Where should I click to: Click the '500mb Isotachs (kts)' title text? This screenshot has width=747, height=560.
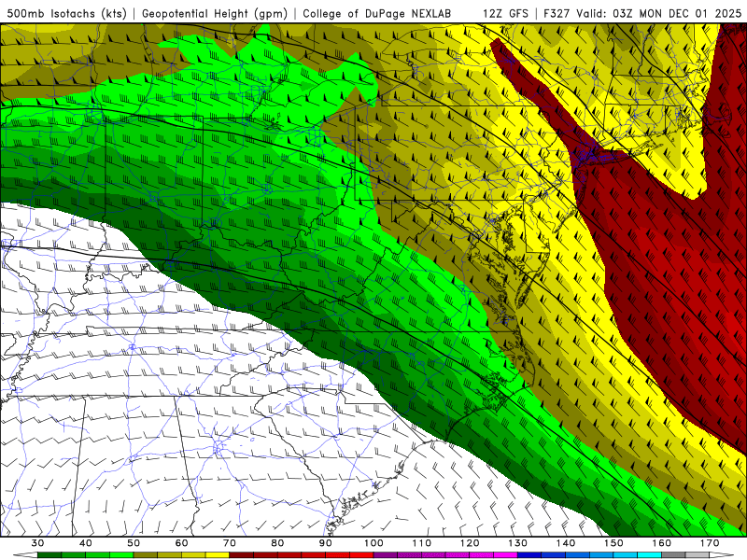click(66, 13)
